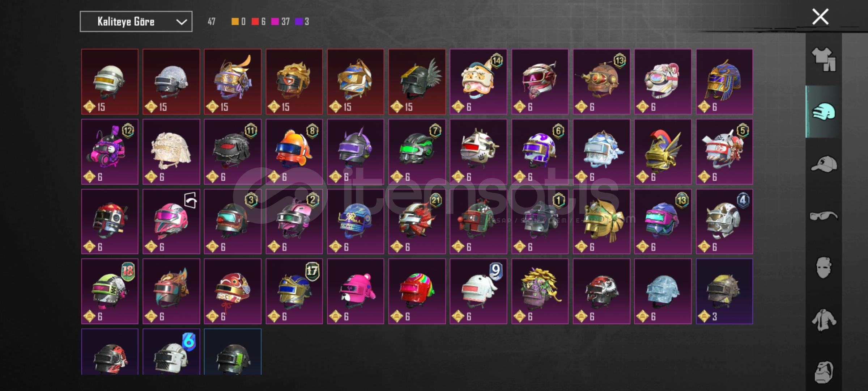Image resolution: width=868 pixels, height=391 pixels.
Task: Select the helmet category icon in sidebar
Action: click(824, 112)
